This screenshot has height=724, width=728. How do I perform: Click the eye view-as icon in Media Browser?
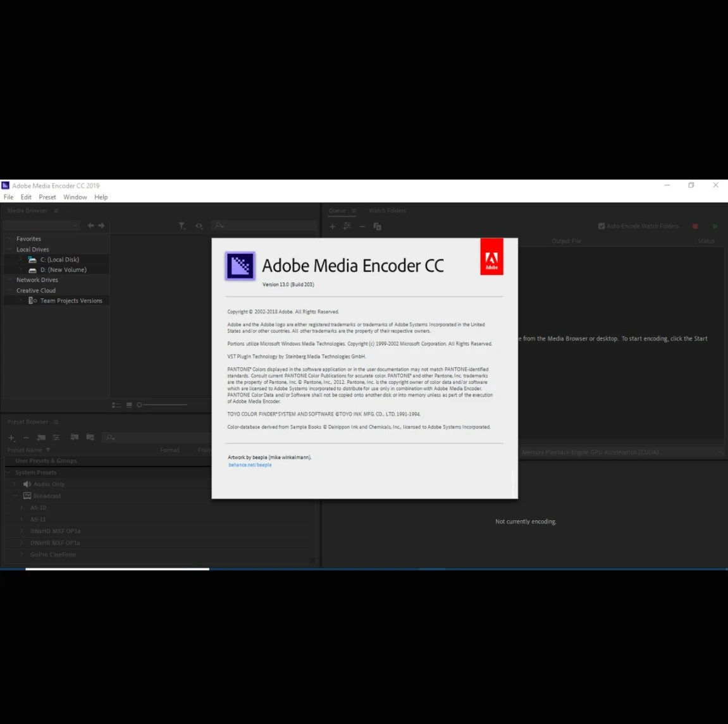[x=199, y=226]
